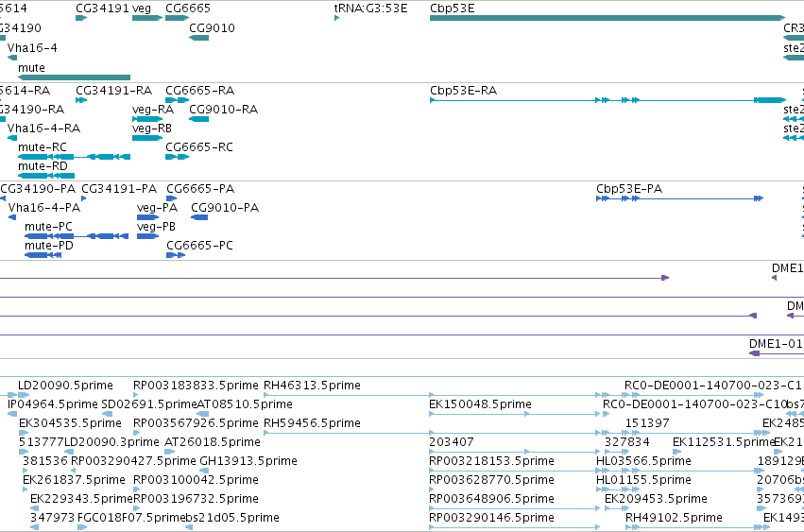Click the 151397 EST label
The image size is (804, 532).
click(x=647, y=423)
